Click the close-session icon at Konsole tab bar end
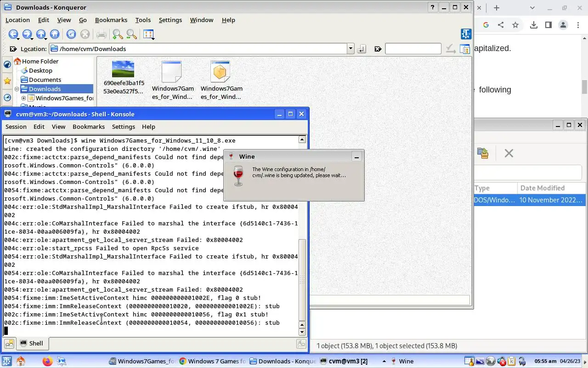Image resolution: width=588 pixels, height=368 pixels. pos(301,343)
